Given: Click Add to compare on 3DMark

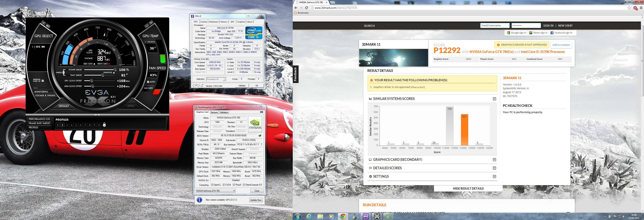Looking at the screenshot, I should coord(561,45).
